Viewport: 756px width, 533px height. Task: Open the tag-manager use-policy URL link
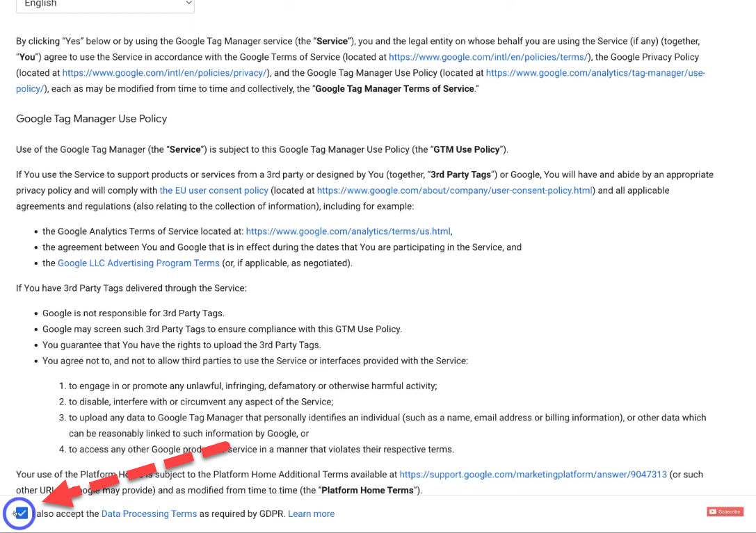(x=595, y=73)
